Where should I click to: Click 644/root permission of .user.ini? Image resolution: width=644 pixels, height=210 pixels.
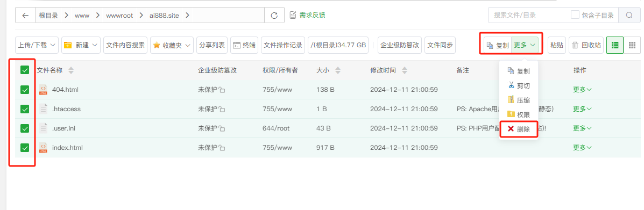pyautogui.click(x=276, y=128)
